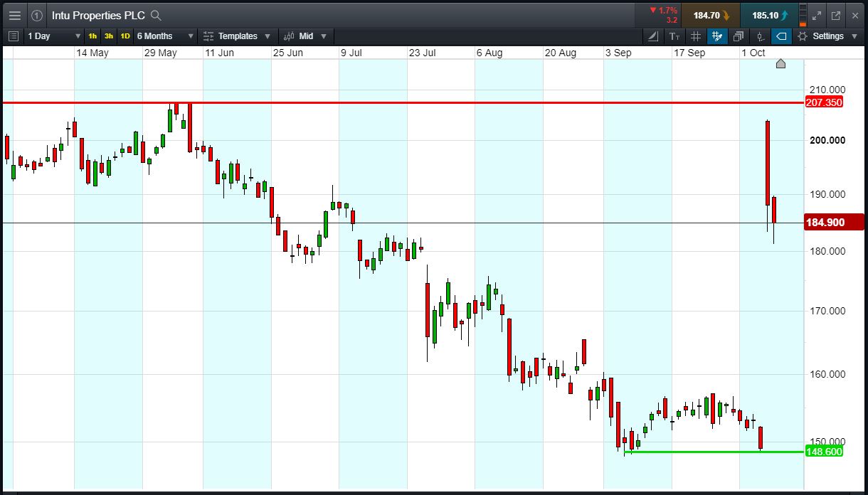This screenshot has width=868, height=495.
Task: Pop out chart into new window
Action: coord(836,15)
